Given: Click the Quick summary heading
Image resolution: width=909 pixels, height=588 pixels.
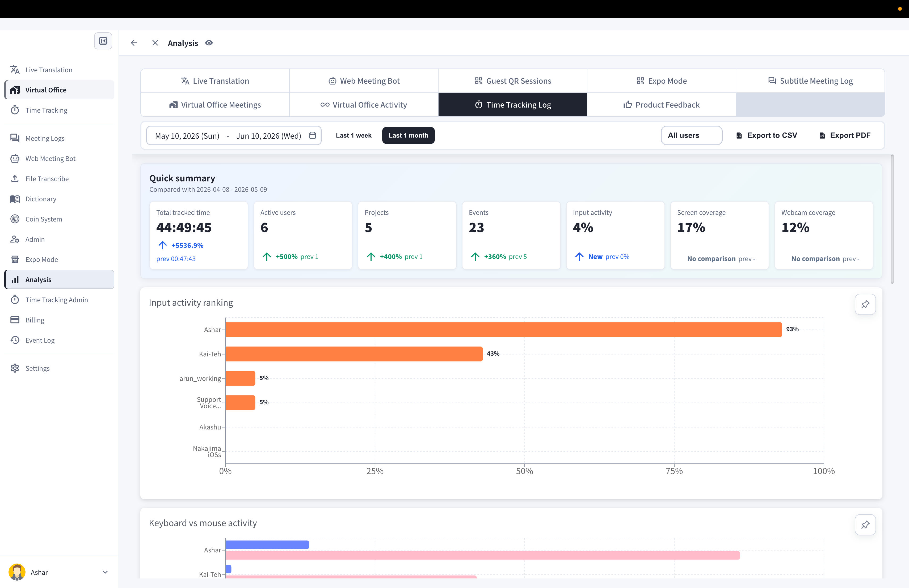Looking at the screenshot, I should pyautogui.click(x=182, y=178).
